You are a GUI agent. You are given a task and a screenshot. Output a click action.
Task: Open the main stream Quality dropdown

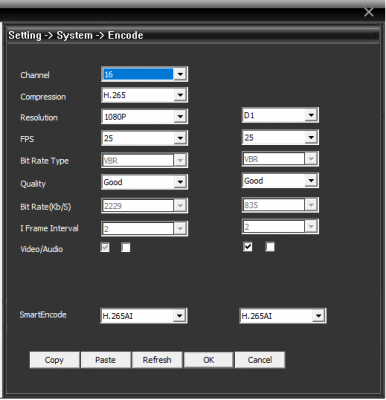144,182
